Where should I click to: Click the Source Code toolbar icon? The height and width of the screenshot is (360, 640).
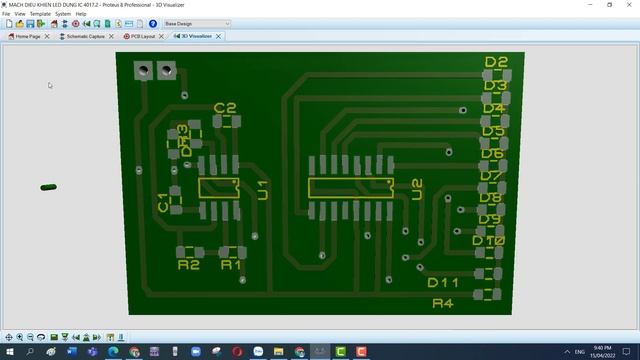[129, 24]
